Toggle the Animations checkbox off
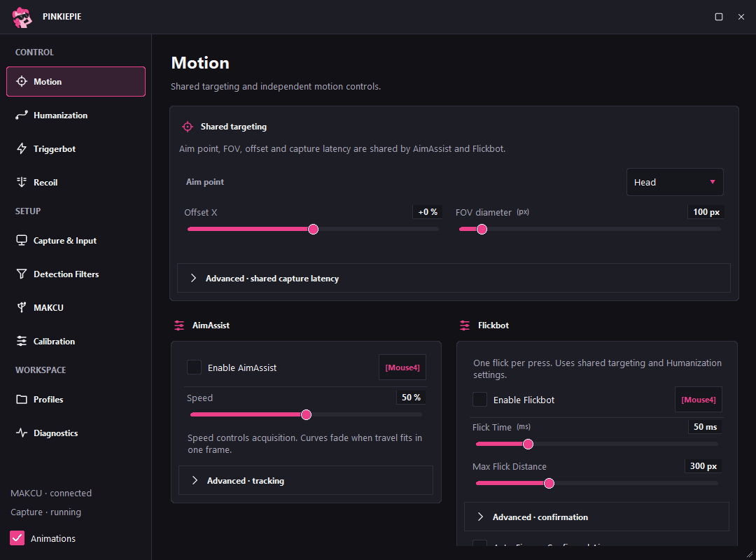The width and height of the screenshot is (756, 560). click(17, 538)
